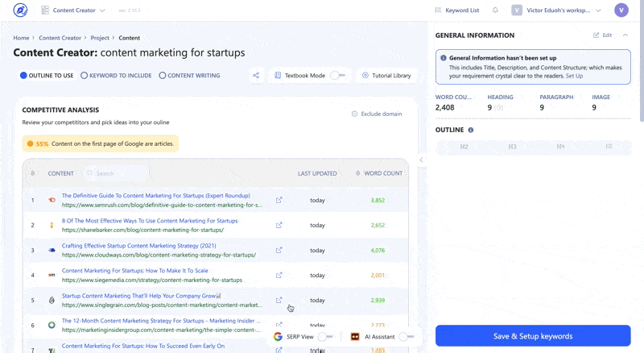Click word count 4,076
The height and width of the screenshot is (353, 644).
378,250
